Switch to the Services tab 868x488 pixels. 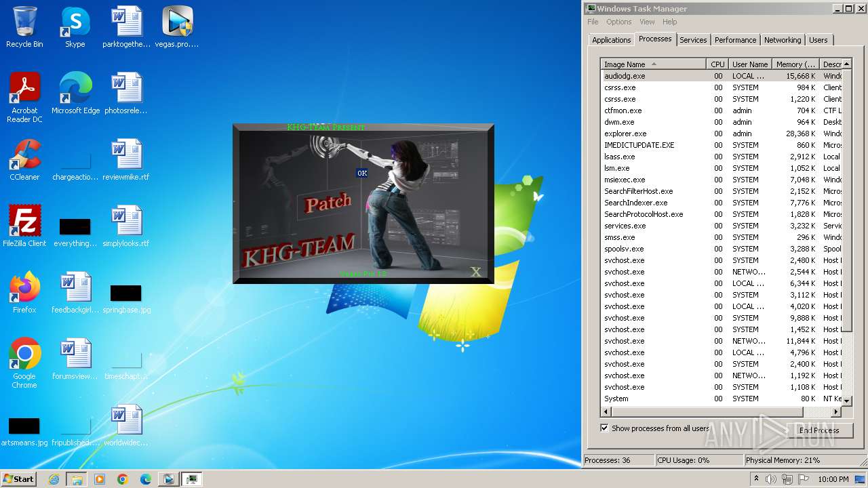(693, 40)
